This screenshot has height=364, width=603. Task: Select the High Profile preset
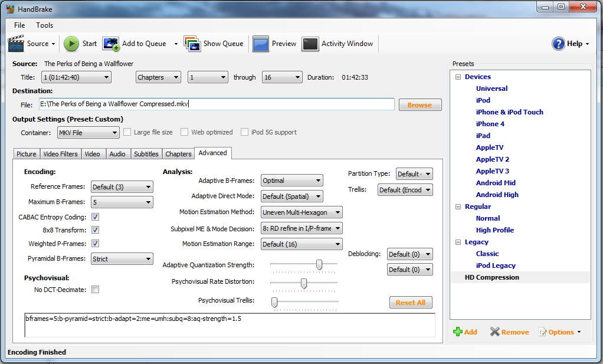494,230
